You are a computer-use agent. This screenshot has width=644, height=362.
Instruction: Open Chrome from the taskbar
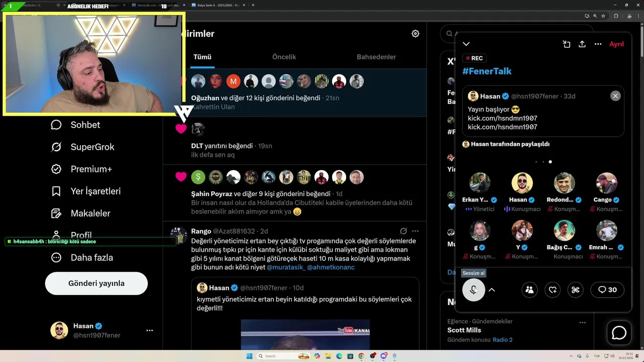361,356
